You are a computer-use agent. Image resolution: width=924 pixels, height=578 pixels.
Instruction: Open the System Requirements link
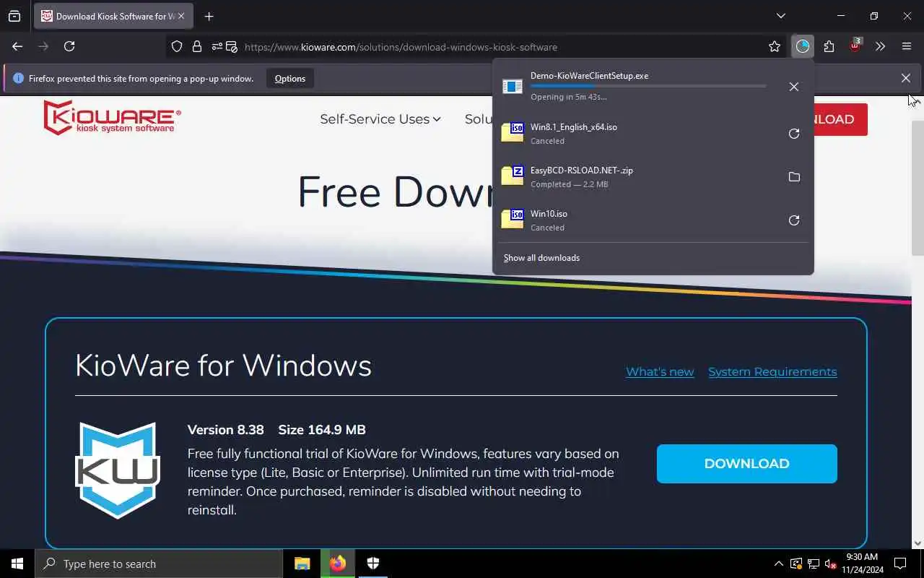[772, 371]
